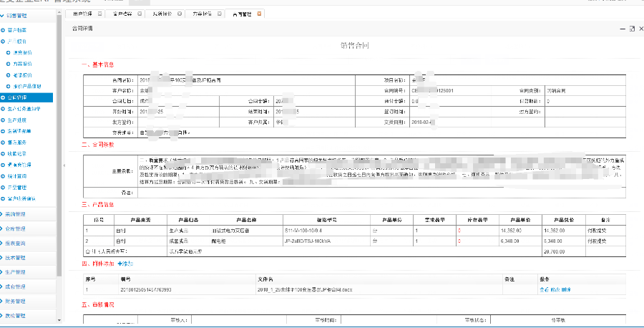Open 产品报价 in the sidebar
Viewport: 644px width, 328px height.
[16, 42]
